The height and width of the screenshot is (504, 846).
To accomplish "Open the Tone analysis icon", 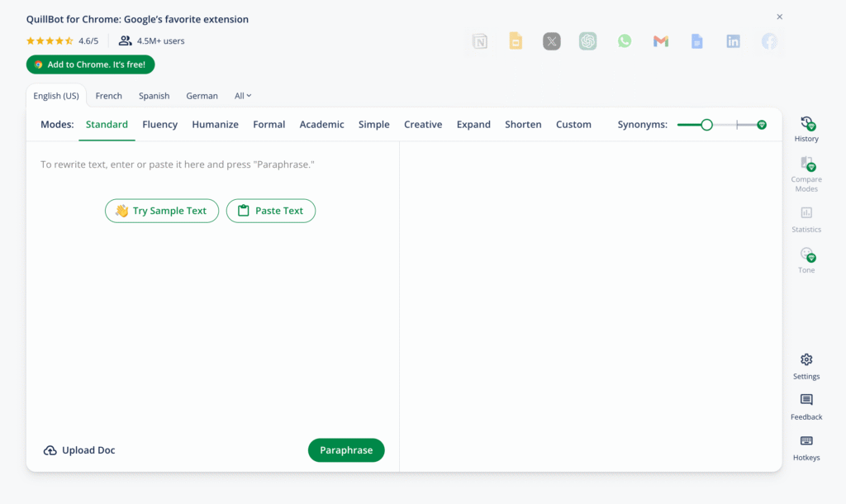I will tap(806, 254).
